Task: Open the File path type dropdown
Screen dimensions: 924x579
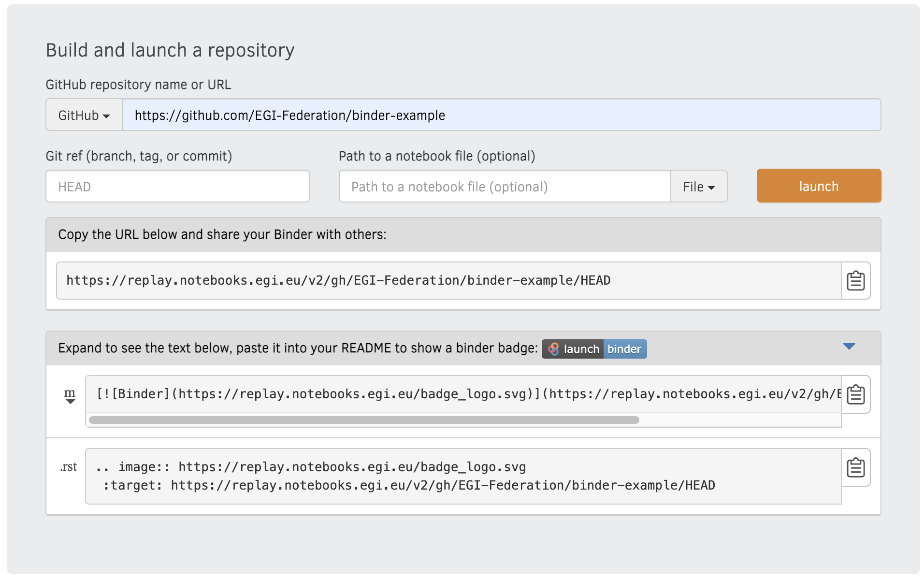Action: coord(698,187)
